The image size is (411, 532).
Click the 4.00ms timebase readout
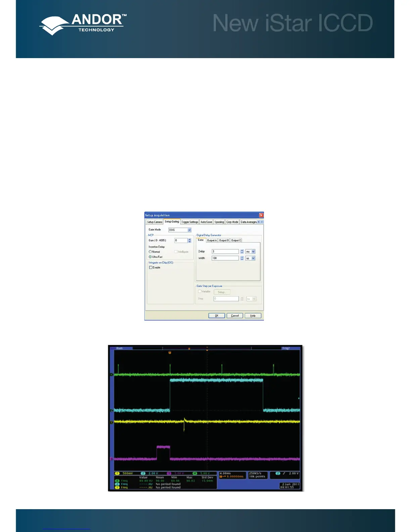pos(225,473)
